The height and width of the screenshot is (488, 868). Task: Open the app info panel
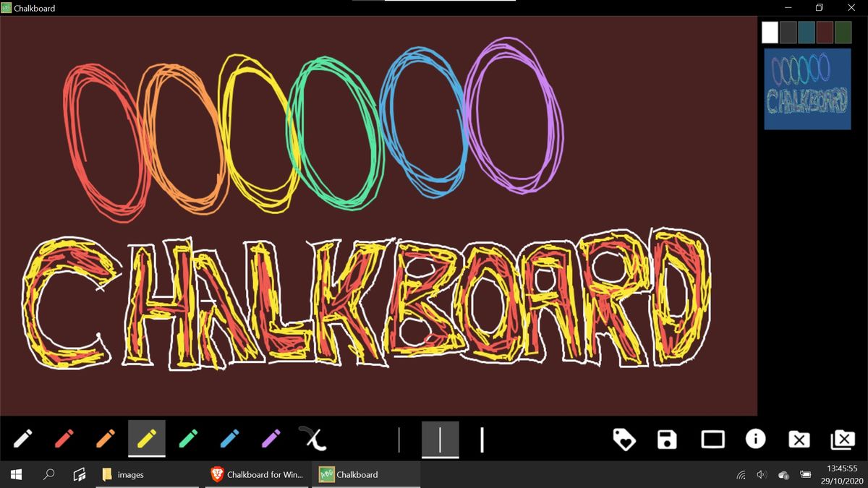755,439
